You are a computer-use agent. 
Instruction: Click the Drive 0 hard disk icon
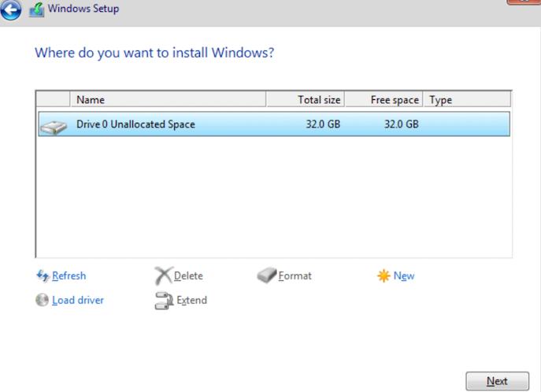[x=53, y=127]
